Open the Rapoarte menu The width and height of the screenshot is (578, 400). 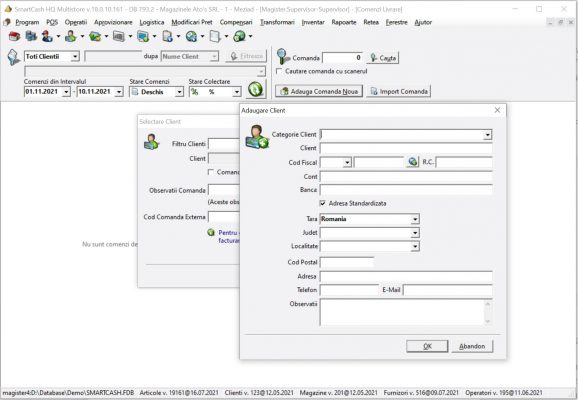click(x=344, y=22)
